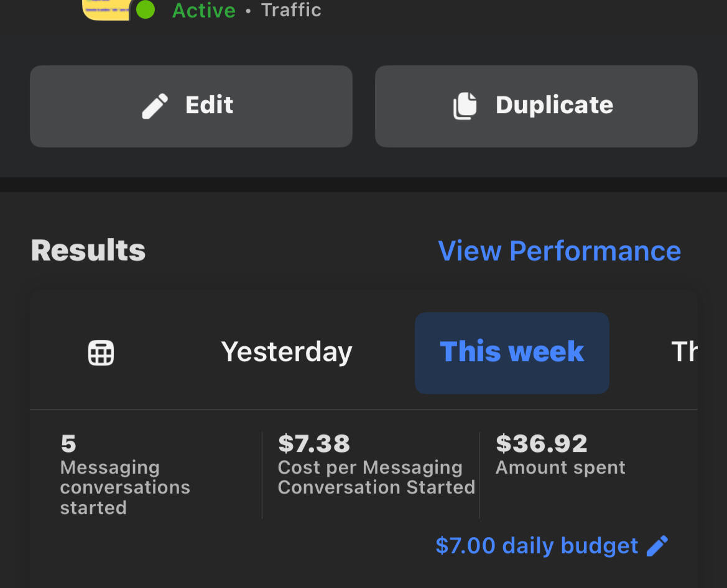Open the custom date range calendar icon
The image size is (727, 588).
101,353
